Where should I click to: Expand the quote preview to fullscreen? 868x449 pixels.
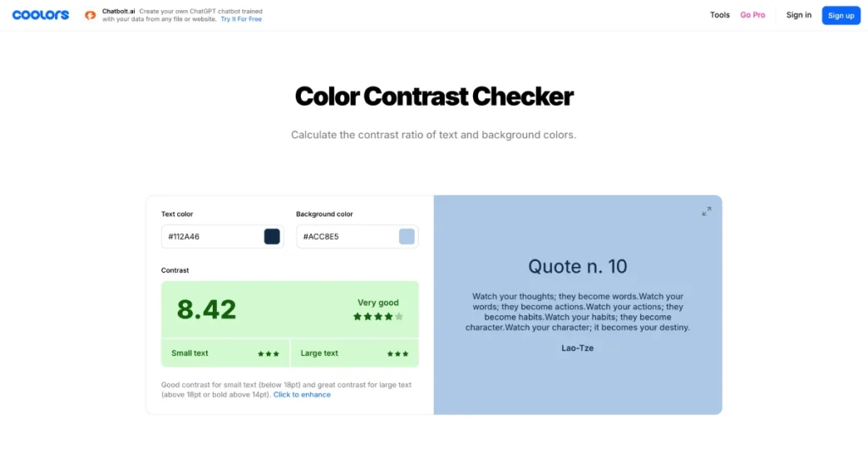706,211
